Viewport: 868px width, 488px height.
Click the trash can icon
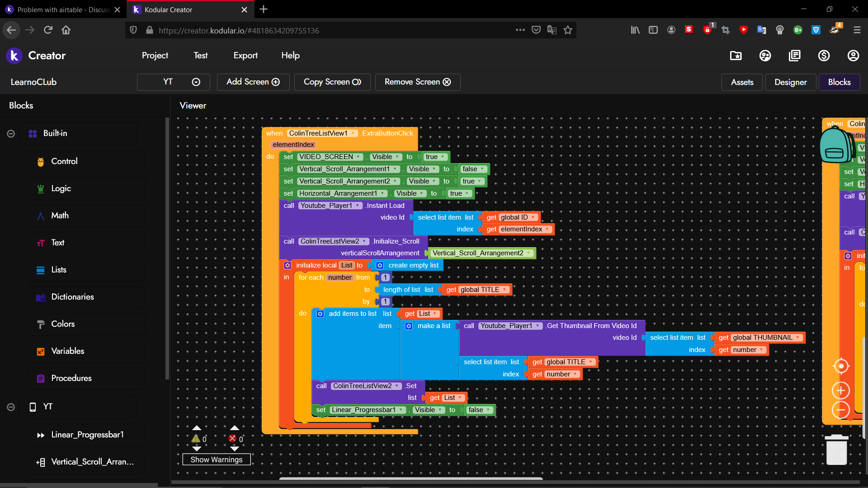[836, 450]
